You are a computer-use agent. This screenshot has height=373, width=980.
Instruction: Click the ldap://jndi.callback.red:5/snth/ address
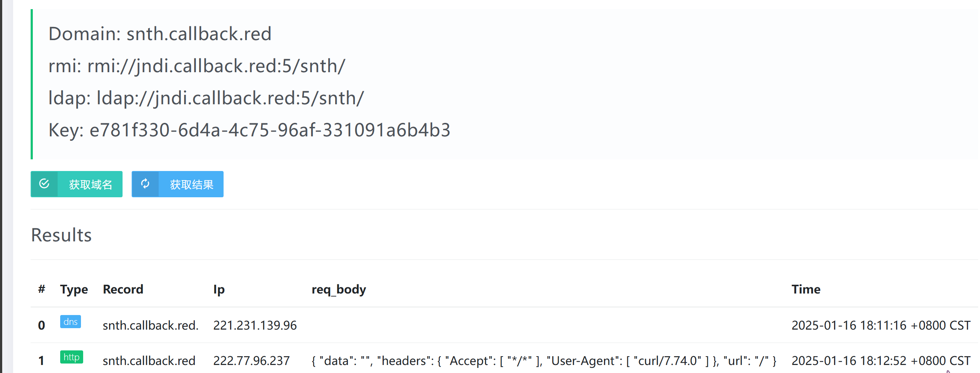(230, 98)
